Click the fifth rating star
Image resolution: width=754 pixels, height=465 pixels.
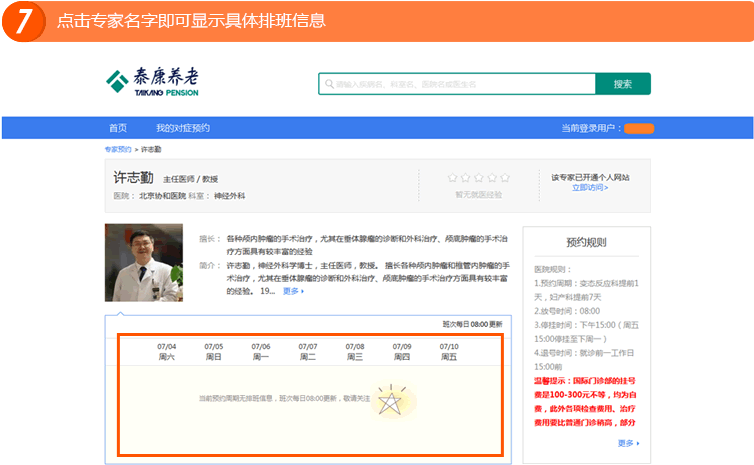point(505,178)
